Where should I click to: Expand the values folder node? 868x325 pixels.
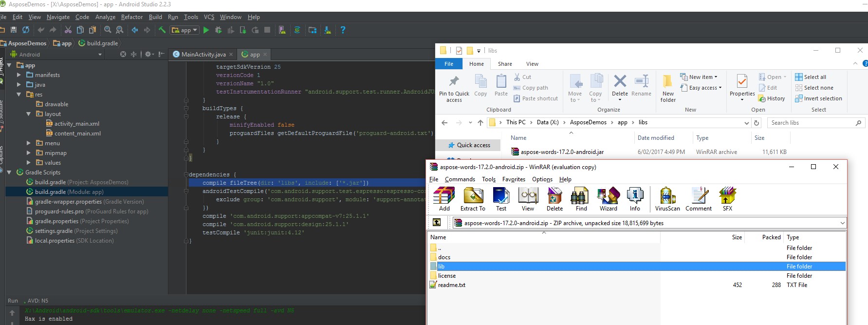[x=29, y=162]
